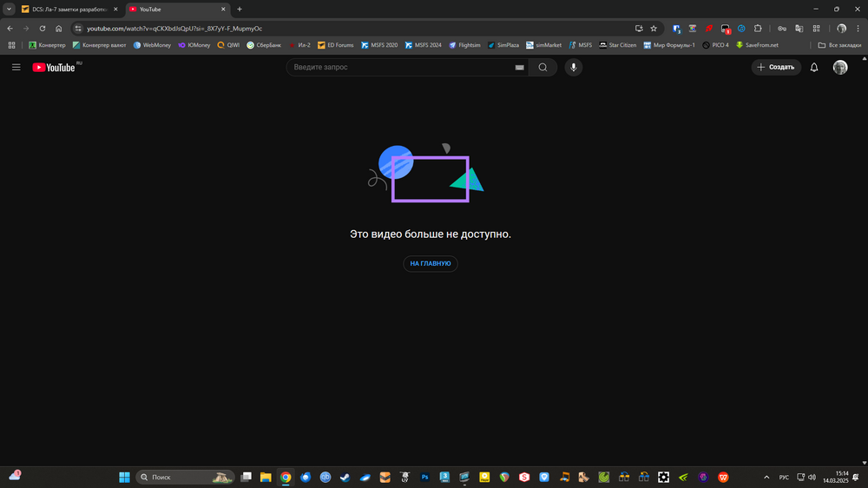The width and height of the screenshot is (868, 488).
Task: Open the Мир Формулы-1 bookmark
Action: pyautogui.click(x=669, y=45)
